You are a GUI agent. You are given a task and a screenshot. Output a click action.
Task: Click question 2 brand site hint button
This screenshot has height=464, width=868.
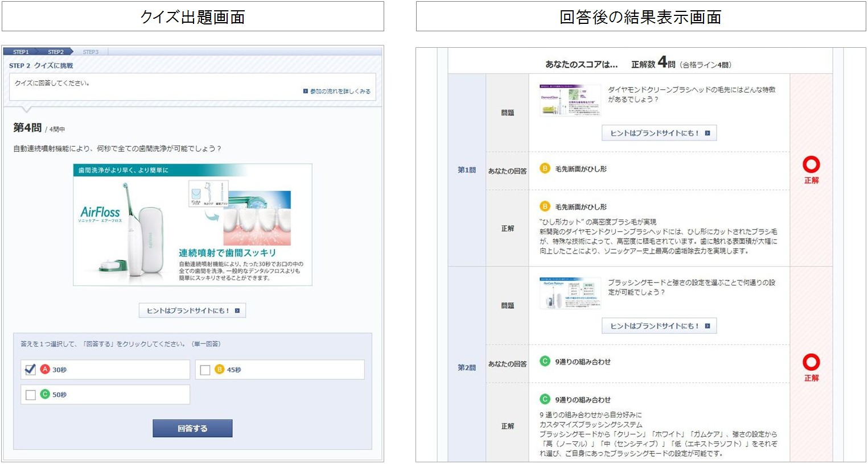point(659,326)
